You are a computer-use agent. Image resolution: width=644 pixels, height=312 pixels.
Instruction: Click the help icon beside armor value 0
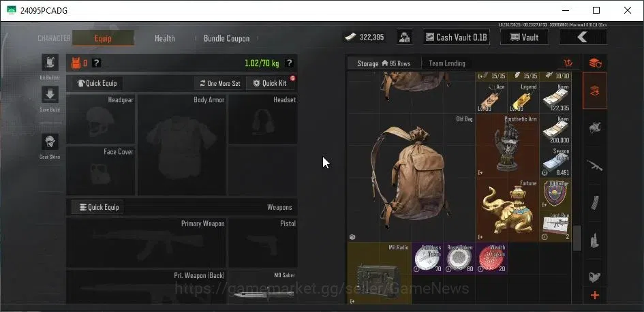[96, 63]
